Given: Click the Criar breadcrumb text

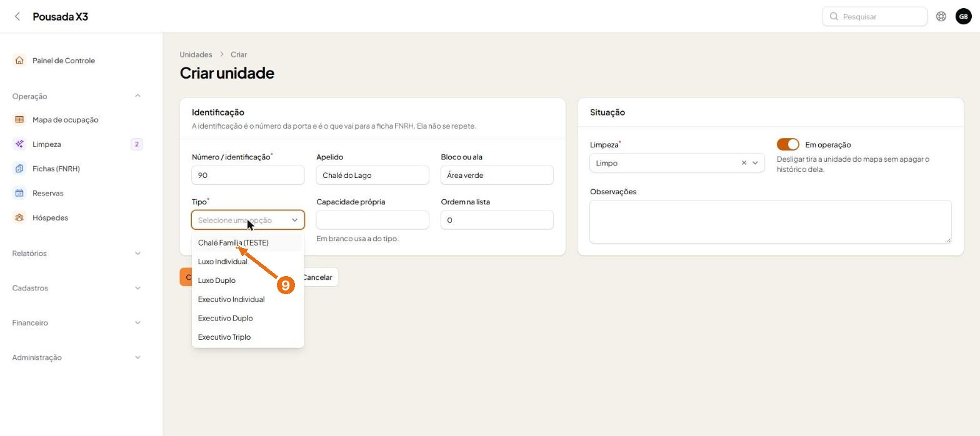Looking at the screenshot, I should click(x=239, y=54).
